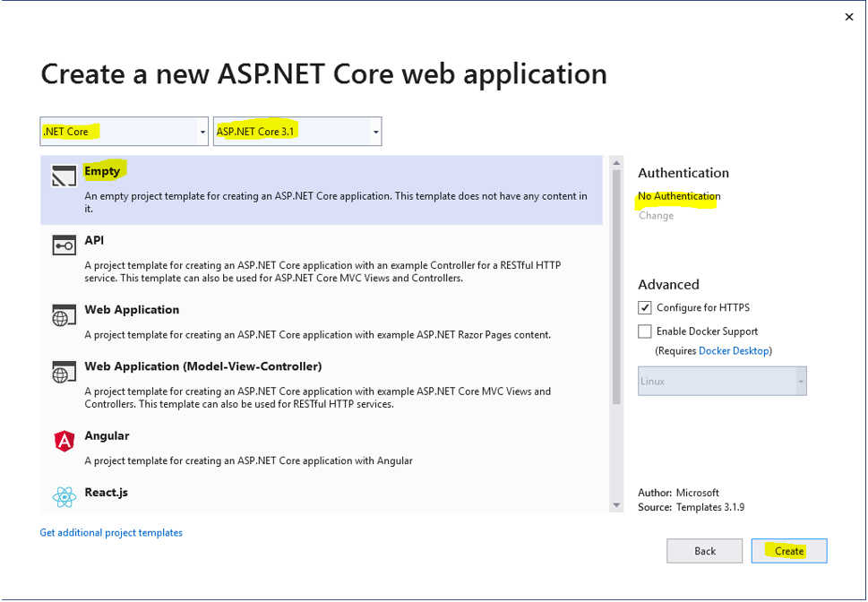Click the Create button
This screenshot has height=602, width=868.
tap(789, 551)
